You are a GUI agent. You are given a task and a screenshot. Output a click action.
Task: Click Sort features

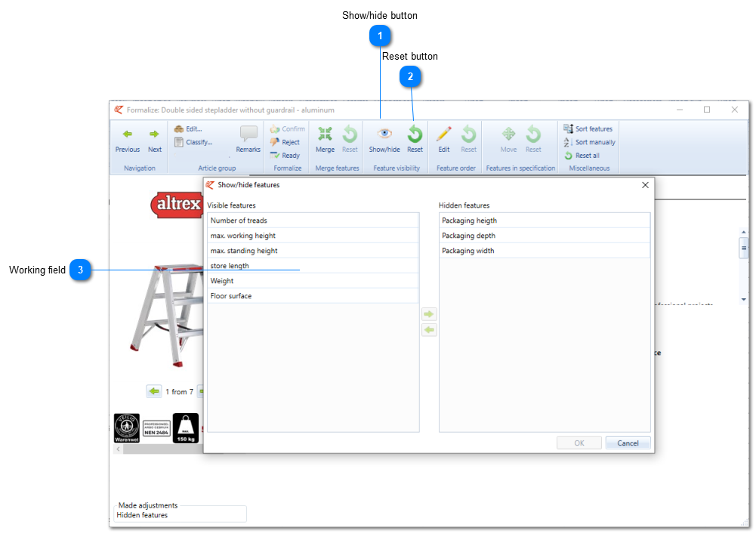pos(588,129)
